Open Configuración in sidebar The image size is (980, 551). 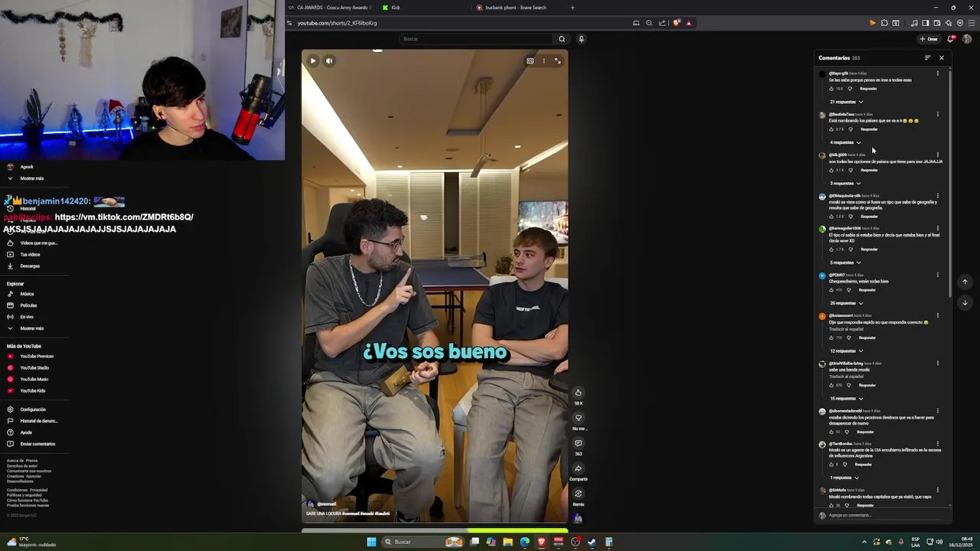click(33, 409)
